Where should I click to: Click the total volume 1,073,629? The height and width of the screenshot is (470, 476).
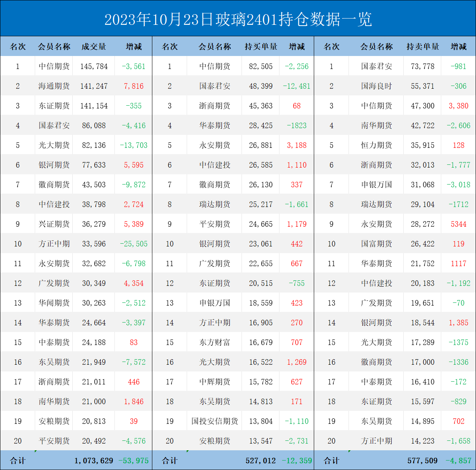[94, 461]
